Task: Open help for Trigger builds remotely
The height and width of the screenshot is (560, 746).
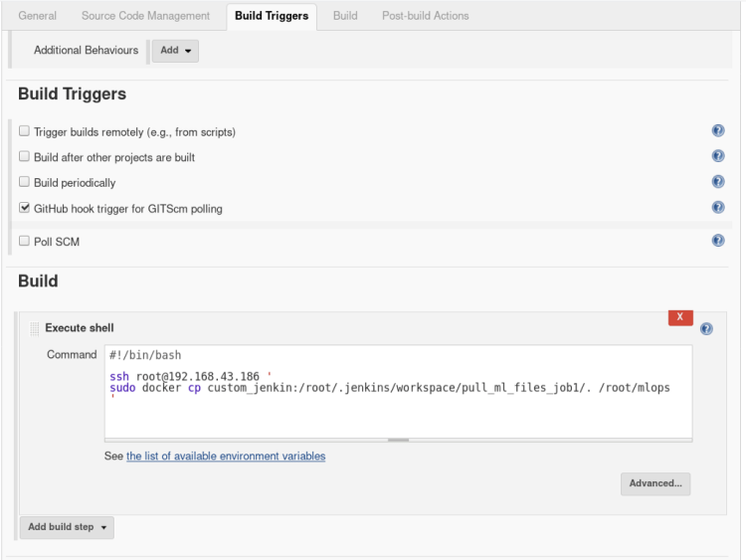Action: [718, 131]
